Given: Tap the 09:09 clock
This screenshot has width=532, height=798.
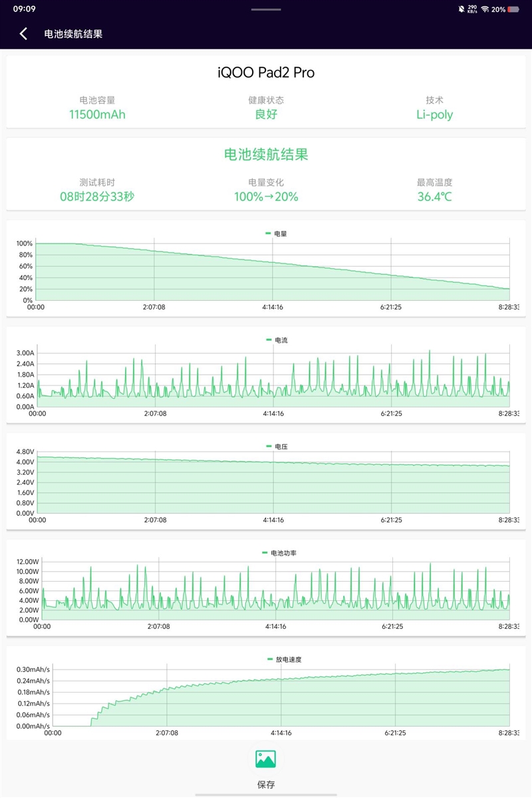Looking at the screenshot, I should pos(25,9).
